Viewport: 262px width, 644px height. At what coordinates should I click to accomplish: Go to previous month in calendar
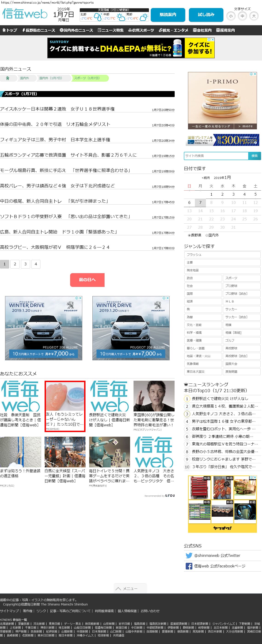pos(206,178)
